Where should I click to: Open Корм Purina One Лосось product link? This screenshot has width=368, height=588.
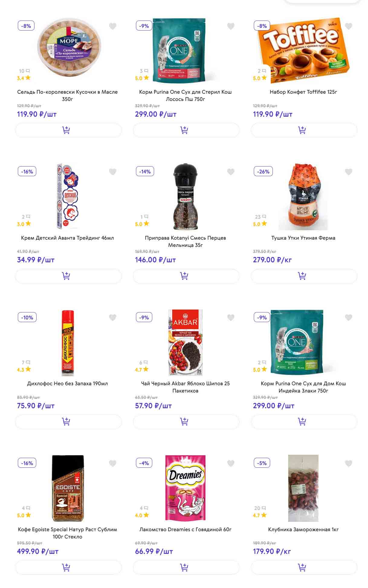(185, 95)
